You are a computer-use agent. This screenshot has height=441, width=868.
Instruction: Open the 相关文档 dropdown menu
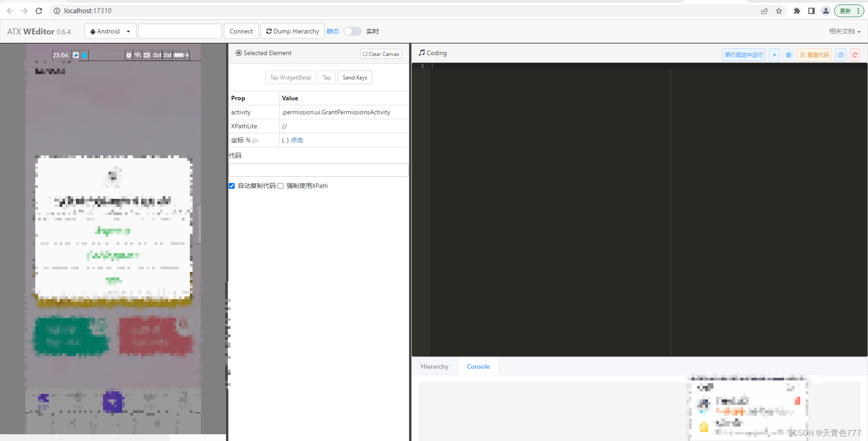click(x=845, y=31)
